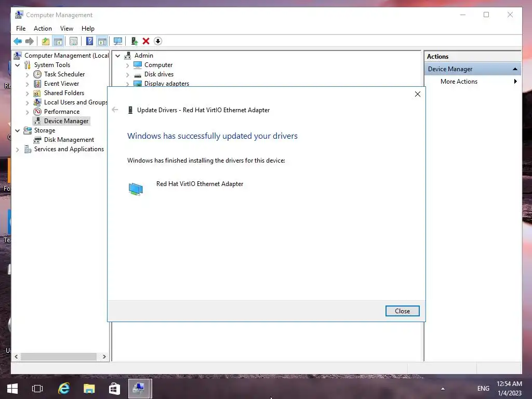
Task: Click the down-arrow Disable device icon
Action: pos(158,42)
